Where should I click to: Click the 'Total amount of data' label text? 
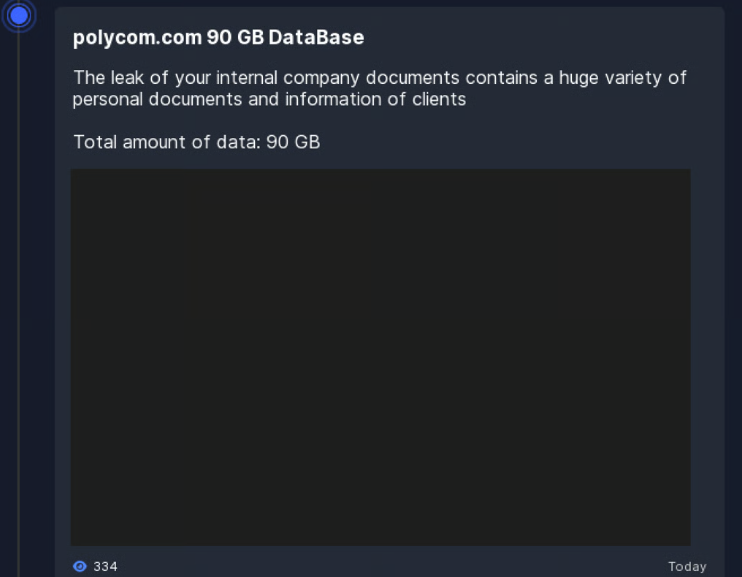[x=164, y=142]
